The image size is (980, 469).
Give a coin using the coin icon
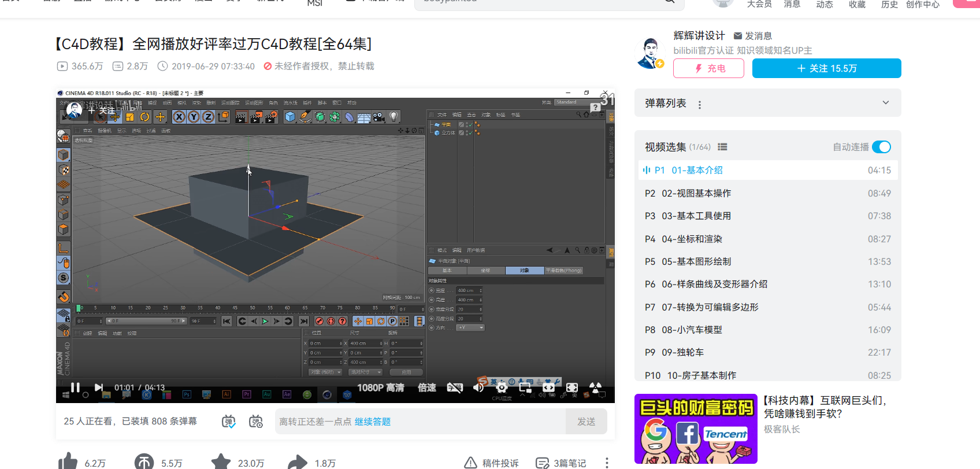144,462
